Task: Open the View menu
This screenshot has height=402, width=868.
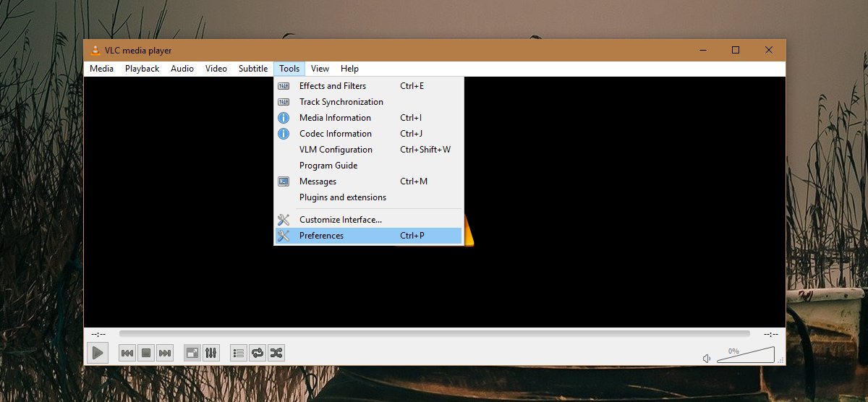Action: point(320,69)
